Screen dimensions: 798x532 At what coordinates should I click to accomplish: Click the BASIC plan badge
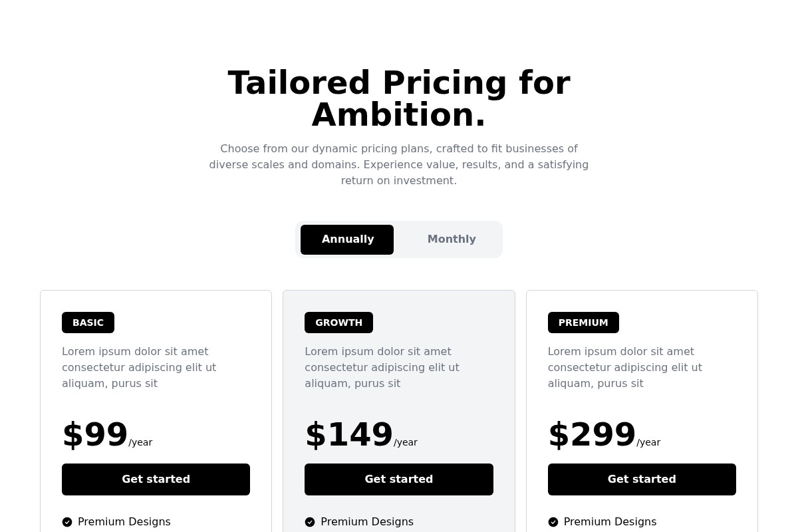(88, 323)
